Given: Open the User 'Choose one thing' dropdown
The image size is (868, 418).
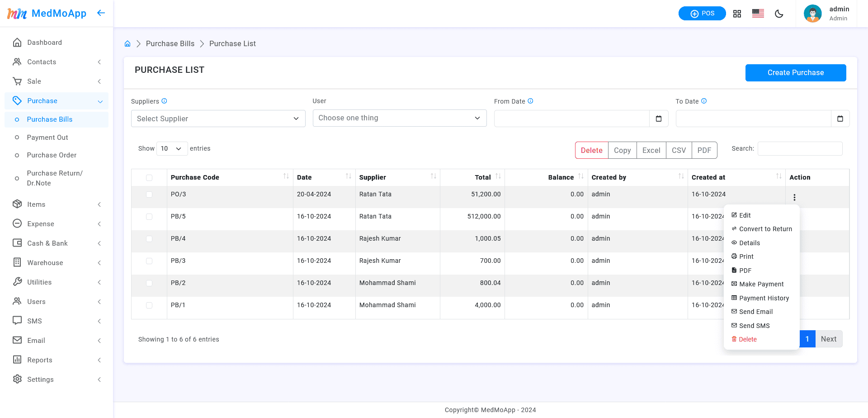Looking at the screenshot, I should (399, 118).
